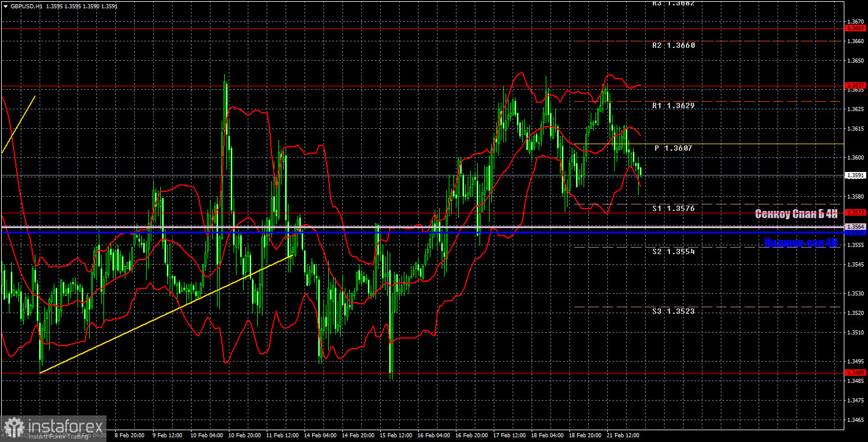Viewport: 868px width, 442px height.
Task: Click the 8 Feb 20:00 time label
Action: [131, 436]
